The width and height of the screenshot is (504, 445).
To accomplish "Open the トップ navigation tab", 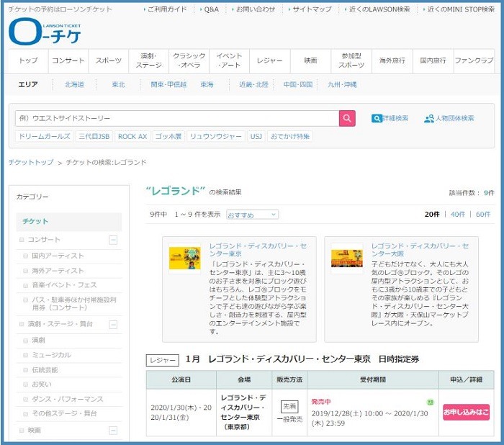I will tap(28, 60).
